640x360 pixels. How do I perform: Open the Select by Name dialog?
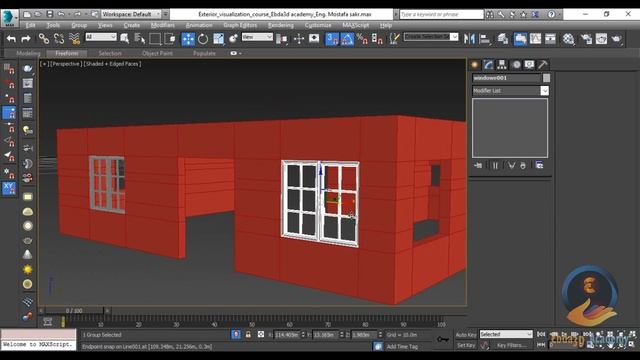pyautogui.click(x=140, y=39)
